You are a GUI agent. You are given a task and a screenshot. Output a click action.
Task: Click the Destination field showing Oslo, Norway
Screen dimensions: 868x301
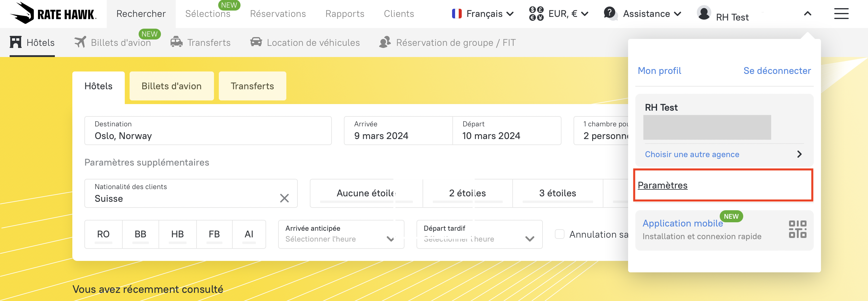(208, 131)
